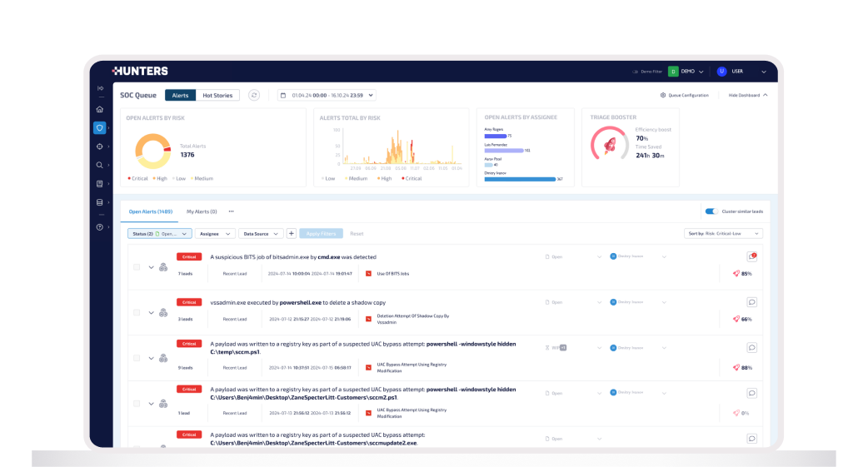The width and height of the screenshot is (868, 467).
Task: Click the database icon in the sidebar
Action: click(100, 202)
